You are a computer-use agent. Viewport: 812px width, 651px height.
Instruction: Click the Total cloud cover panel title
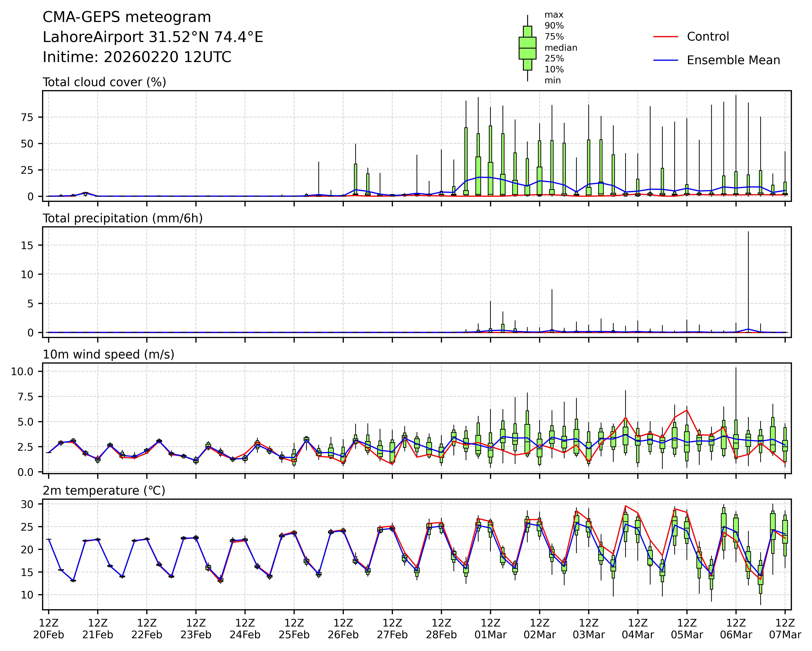(x=104, y=82)
